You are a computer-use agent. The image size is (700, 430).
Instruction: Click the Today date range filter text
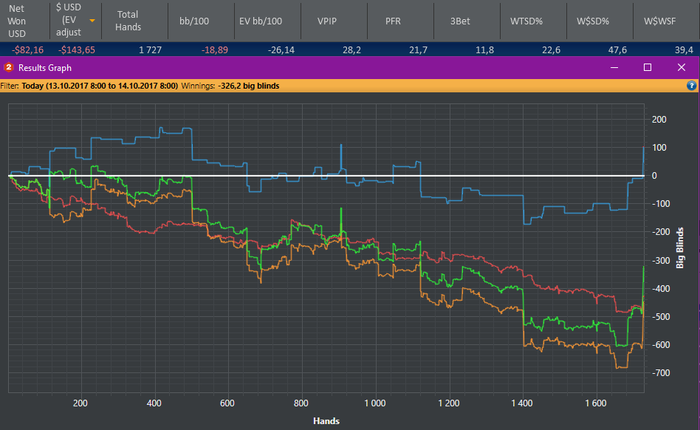coord(100,86)
